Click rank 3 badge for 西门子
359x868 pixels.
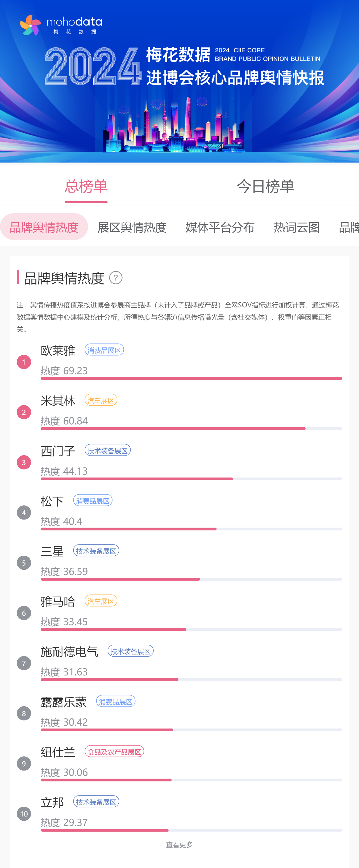(x=24, y=462)
